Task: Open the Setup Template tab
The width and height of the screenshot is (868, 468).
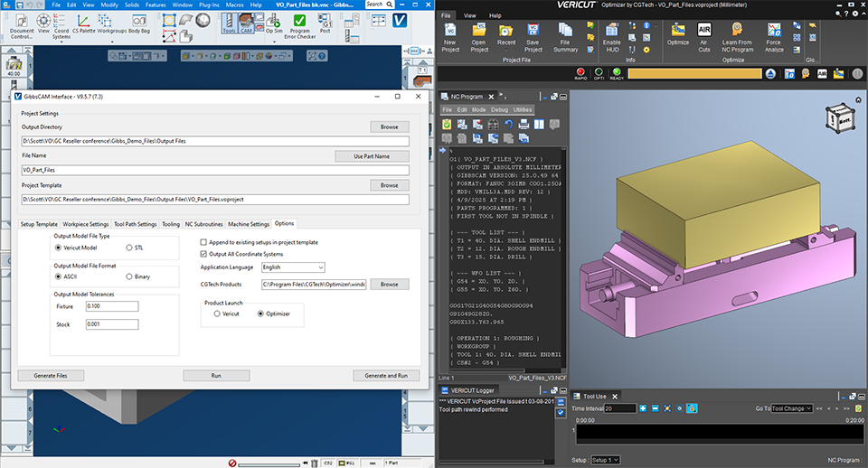Action: [x=39, y=224]
